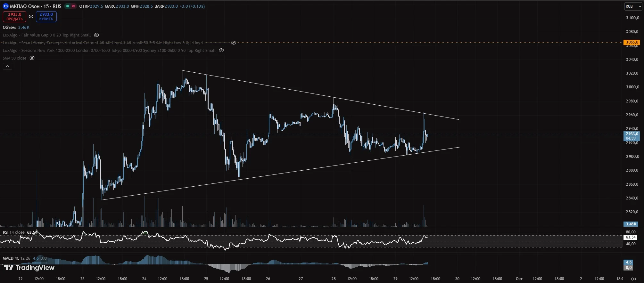This screenshot has width=644, height=283.
Task: Click the ОТКР open price value 2929,5
Action: [97, 6]
